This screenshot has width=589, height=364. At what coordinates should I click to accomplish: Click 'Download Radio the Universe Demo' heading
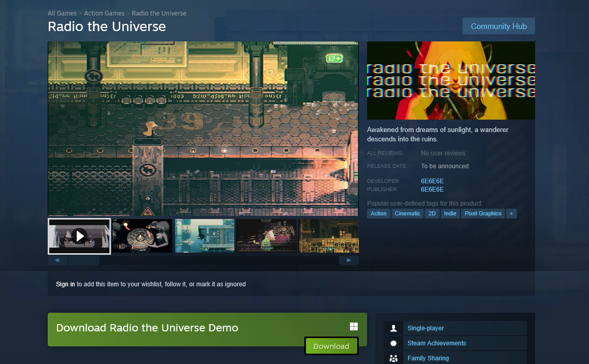(x=147, y=328)
